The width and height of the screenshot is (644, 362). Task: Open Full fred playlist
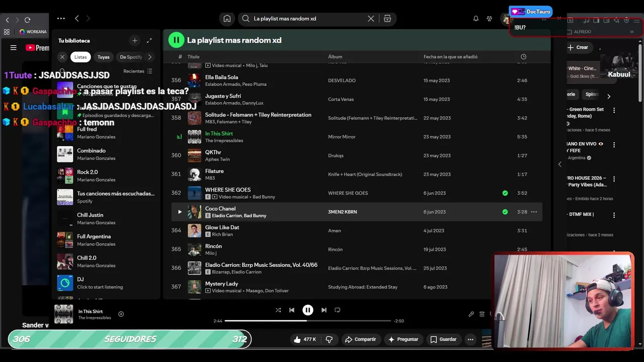point(106,133)
